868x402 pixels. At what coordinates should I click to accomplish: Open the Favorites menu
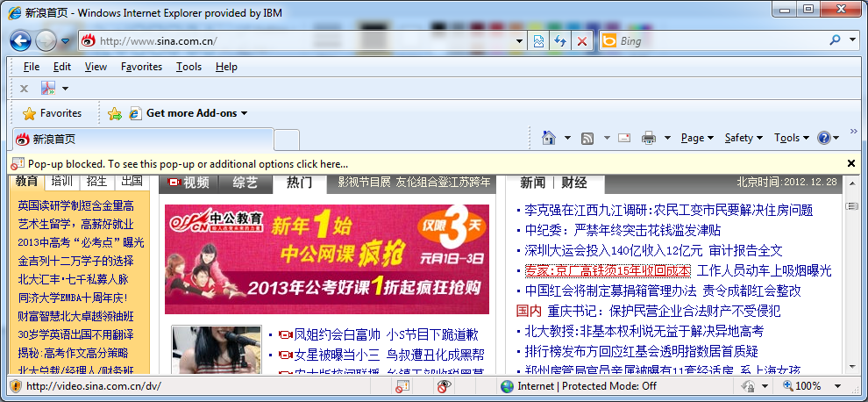tap(142, 67)
